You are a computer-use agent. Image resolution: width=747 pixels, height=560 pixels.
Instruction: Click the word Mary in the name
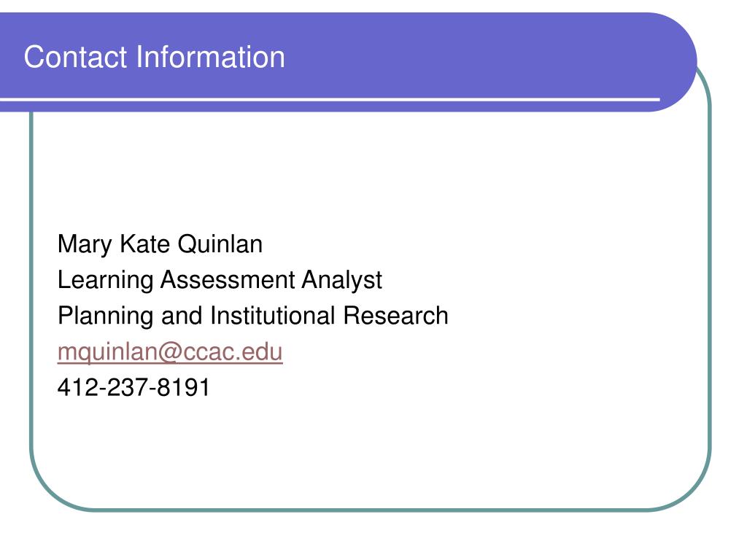click(85, 245)
